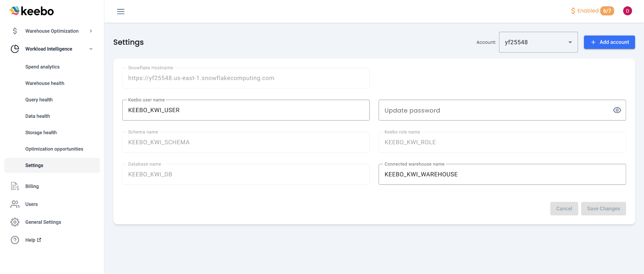Click the Warehouse Optimization dollar icon

tap(15, 31)
